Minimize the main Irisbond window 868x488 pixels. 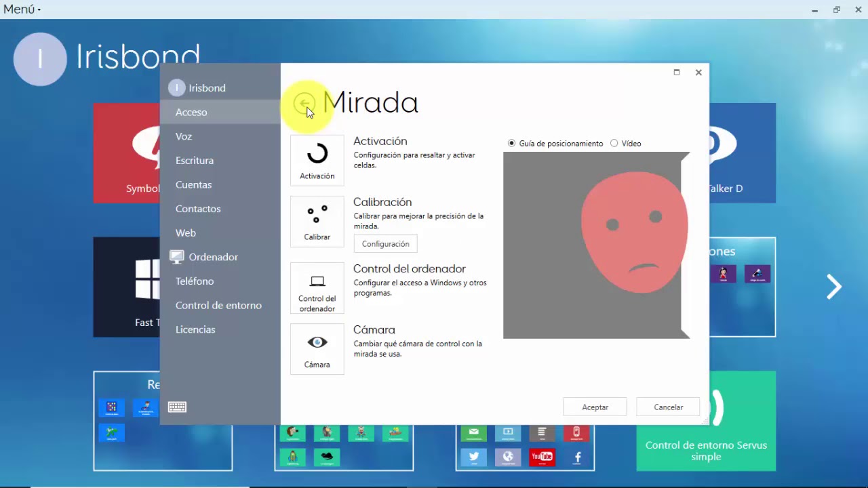814,9
